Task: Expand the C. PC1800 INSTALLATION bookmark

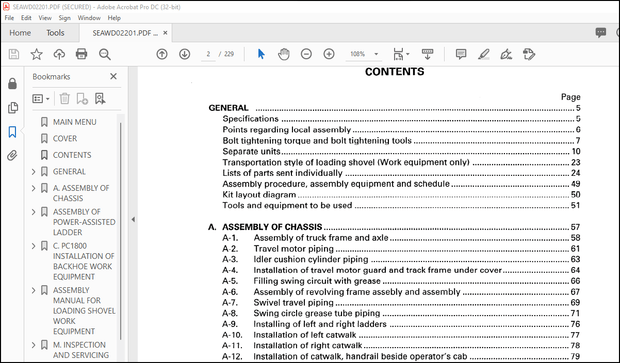Action: pos(34,246)
